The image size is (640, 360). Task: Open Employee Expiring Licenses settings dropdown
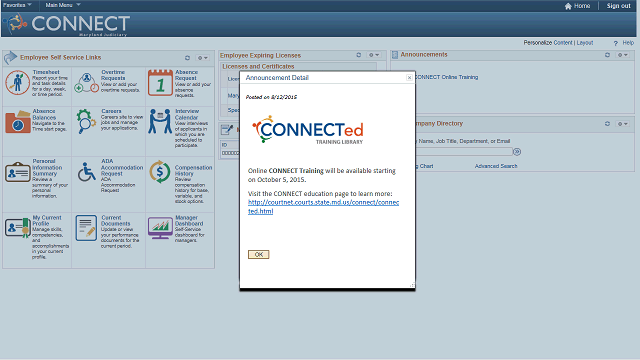click(x=374, y=55)
